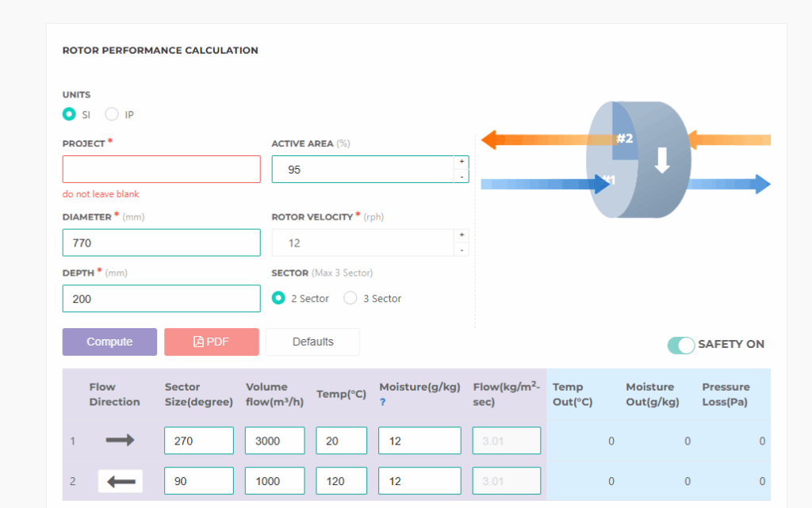Click the Moisture help question mark

click(x=383, y=402)
